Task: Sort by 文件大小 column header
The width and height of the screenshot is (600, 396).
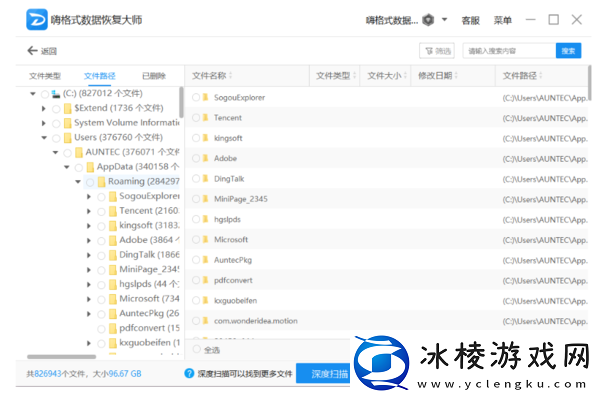Action: pyautogui.click(x=387, y=76)
